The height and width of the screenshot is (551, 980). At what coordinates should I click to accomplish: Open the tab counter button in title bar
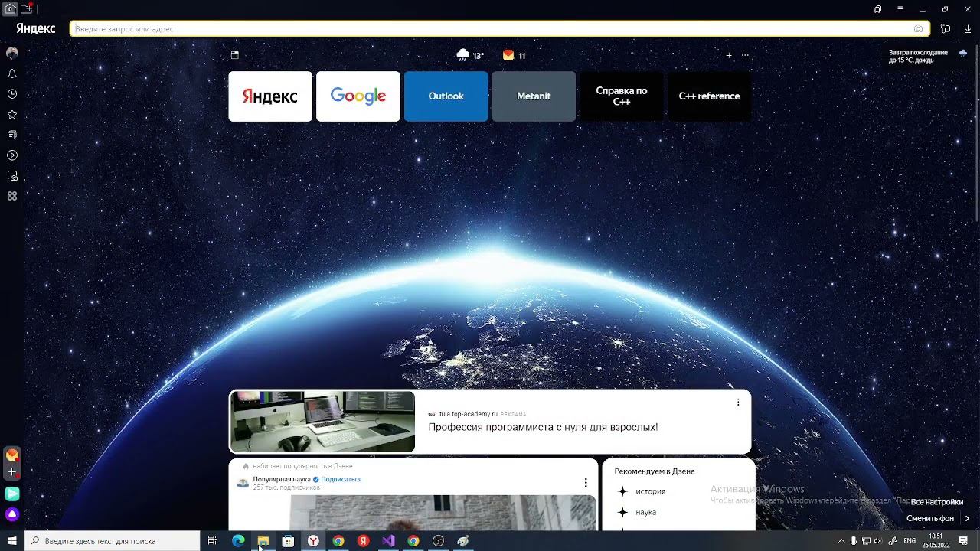coord(10,9)
